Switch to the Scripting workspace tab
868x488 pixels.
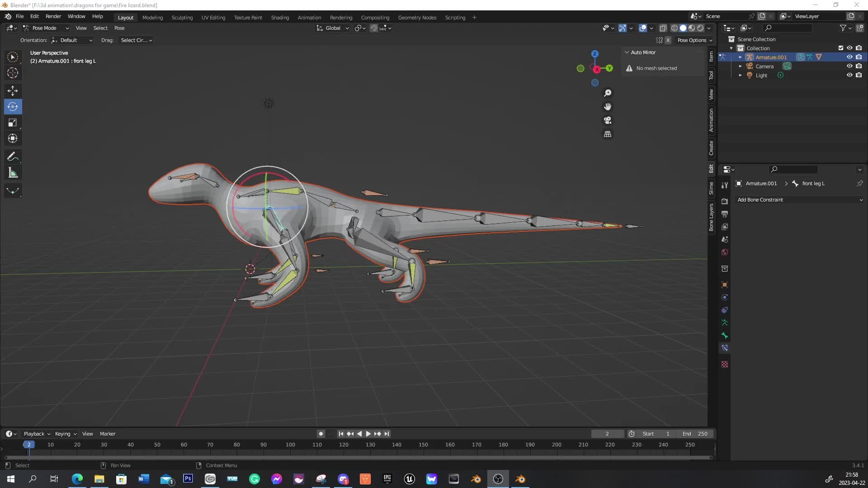coord(455,17)
